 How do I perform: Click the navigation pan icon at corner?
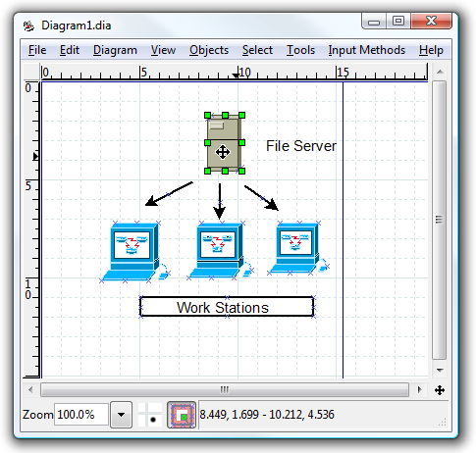pos(440,390)
